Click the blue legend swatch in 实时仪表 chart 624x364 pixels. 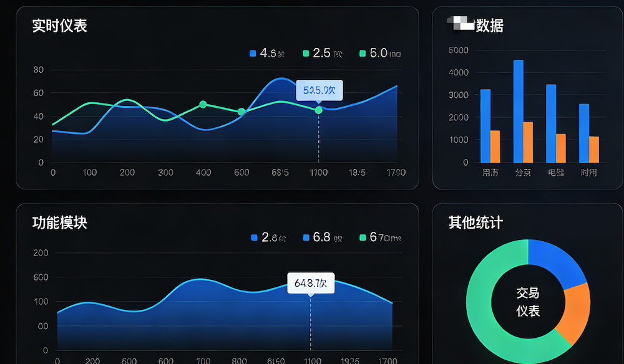pyautogui.click(x=253, y=53)
